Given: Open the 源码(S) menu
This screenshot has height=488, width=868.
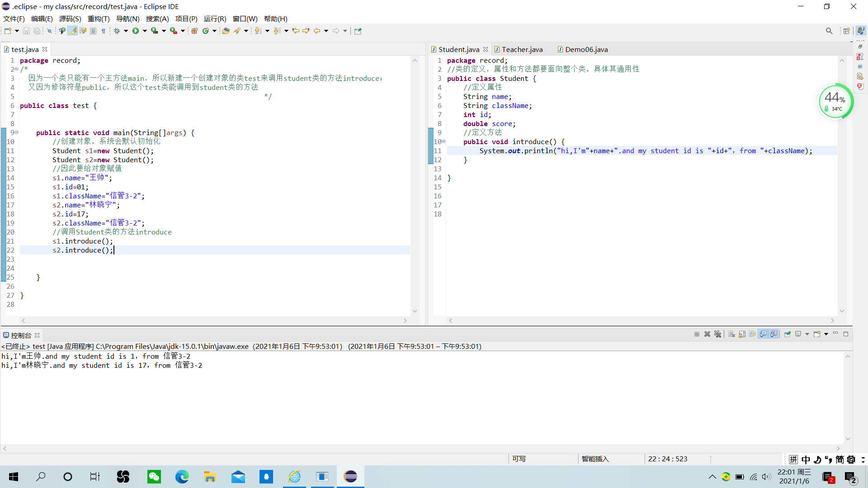Looking at the screenshot, I should click(70, 19).
